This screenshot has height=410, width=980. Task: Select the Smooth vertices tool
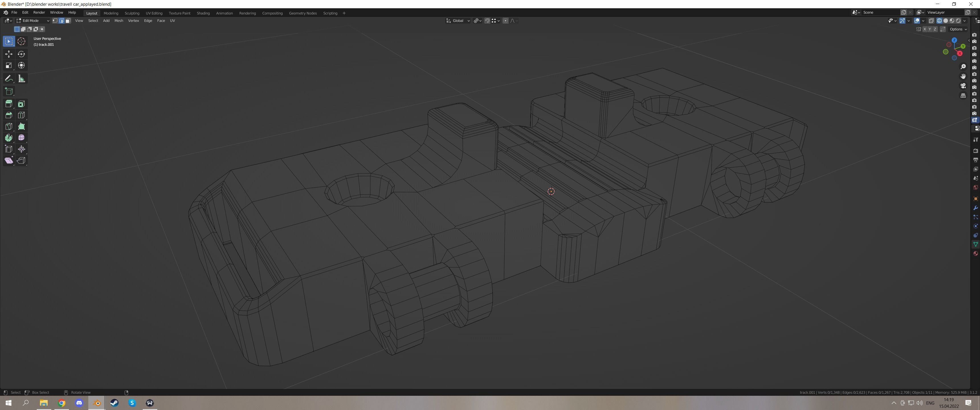pos(21,138)
